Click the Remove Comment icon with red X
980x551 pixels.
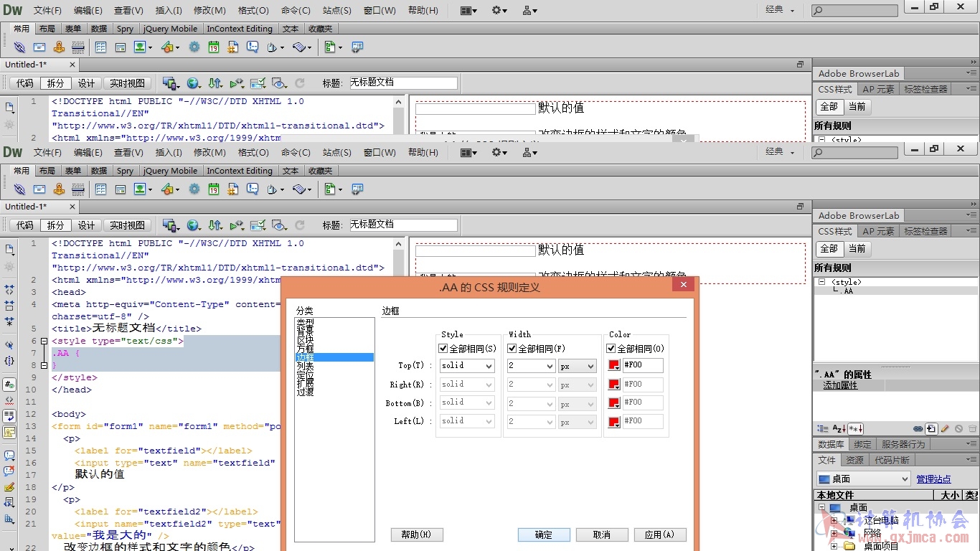pos(9,471)
